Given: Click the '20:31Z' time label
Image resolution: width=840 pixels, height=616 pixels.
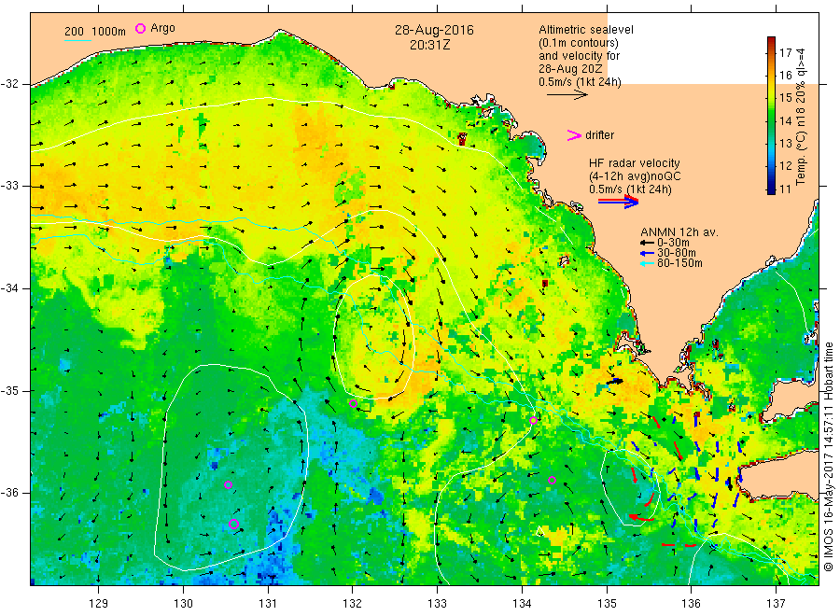Looking at the screenshot, I should point(430,45).
